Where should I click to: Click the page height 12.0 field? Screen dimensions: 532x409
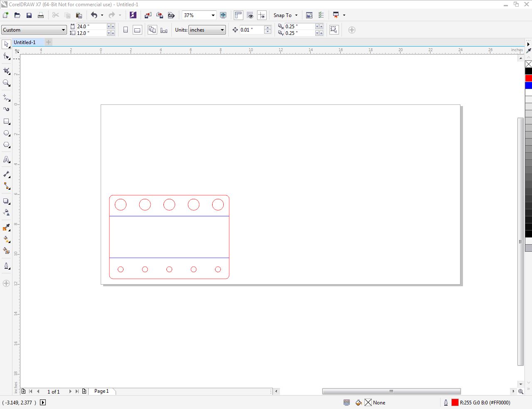click(x=92, y=33)
